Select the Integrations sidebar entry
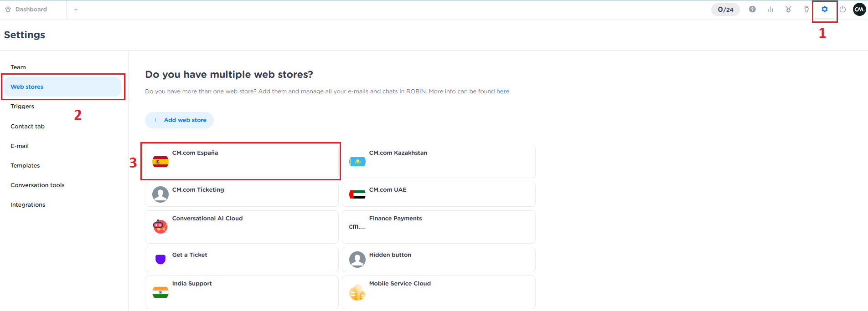 click(x=28, y=204)
